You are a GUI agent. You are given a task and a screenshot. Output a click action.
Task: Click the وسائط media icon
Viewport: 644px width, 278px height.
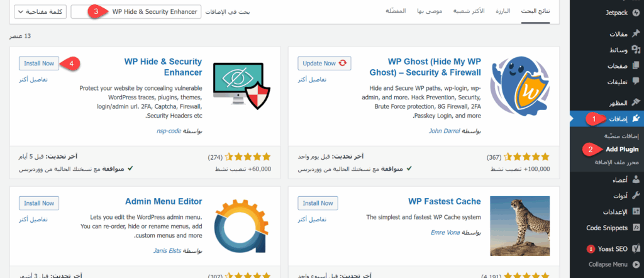click(636, 50)
